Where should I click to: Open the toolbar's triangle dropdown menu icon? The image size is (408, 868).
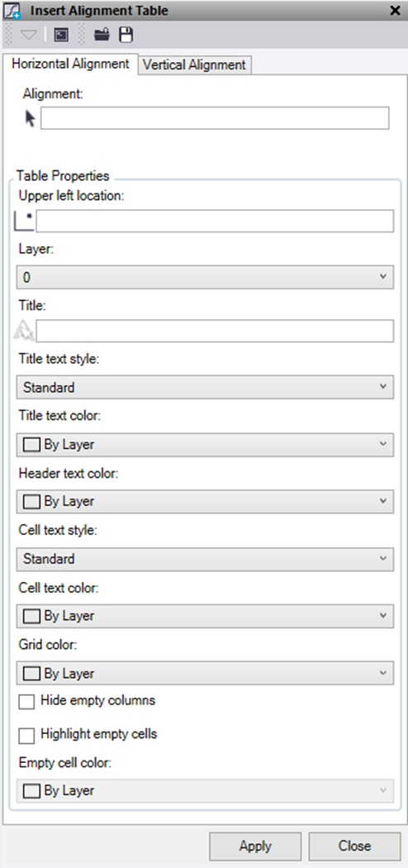pos(29,36)
